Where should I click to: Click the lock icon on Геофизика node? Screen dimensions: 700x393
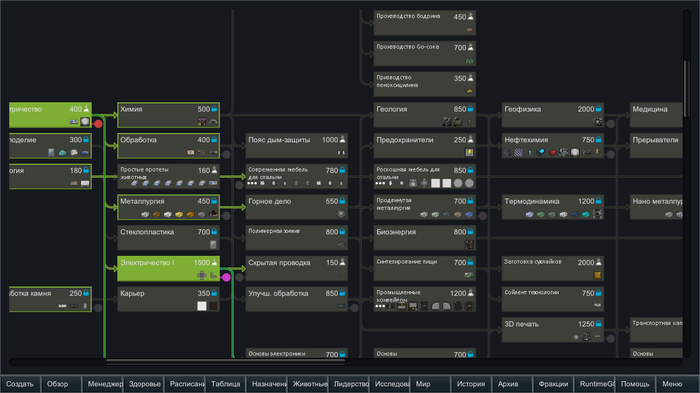(598, 109)
